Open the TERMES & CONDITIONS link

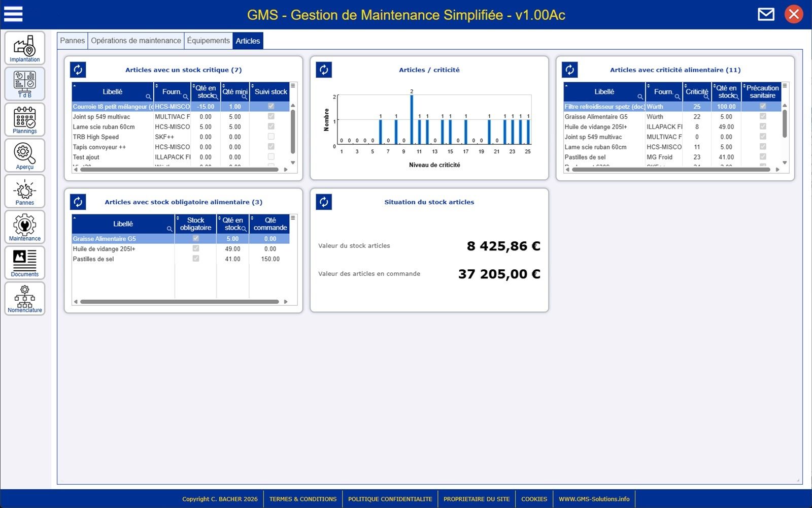[x=303, y=499]
